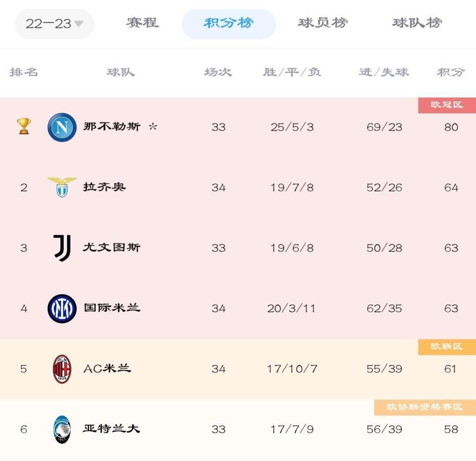Image resolution: width=476 pixels, height=461 pixels.
Task: Click the Napoli club crest
Action: pyautogui.click(x=62, y=127)
